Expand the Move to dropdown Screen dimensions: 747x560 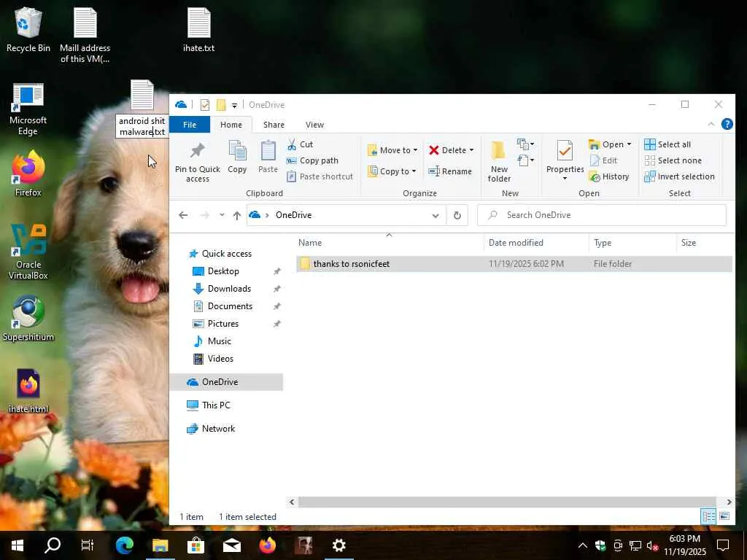click(415, 150)
